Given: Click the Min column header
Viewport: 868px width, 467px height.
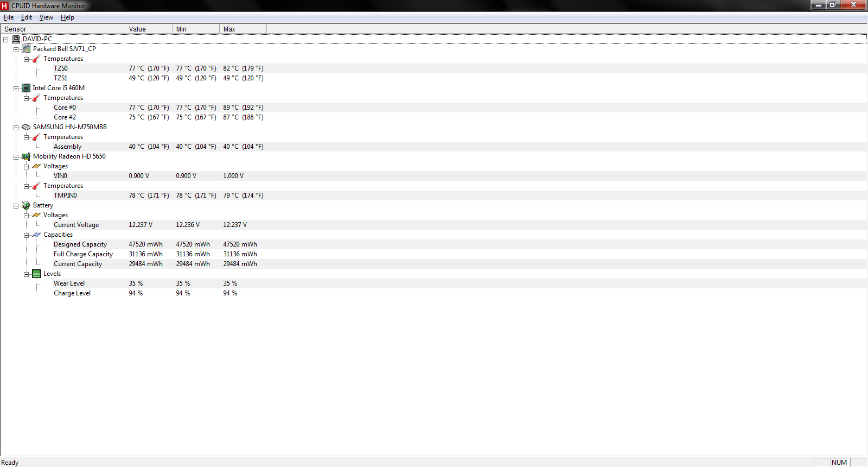Looking at the screenshot, I should coord(196,29).
